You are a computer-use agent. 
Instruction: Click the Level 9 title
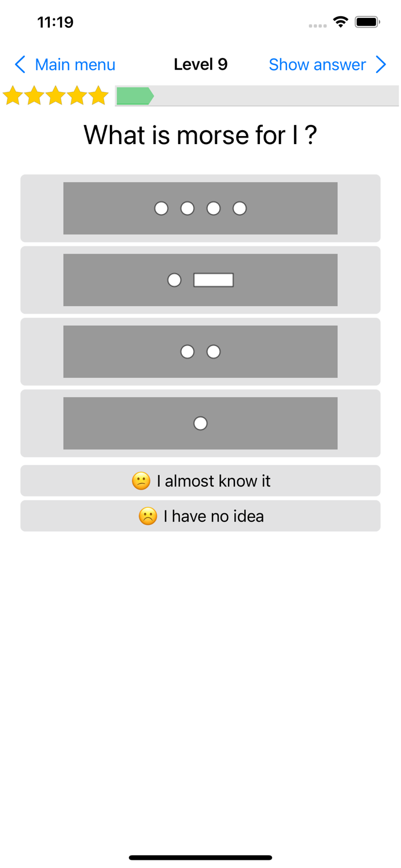[200, 65]
